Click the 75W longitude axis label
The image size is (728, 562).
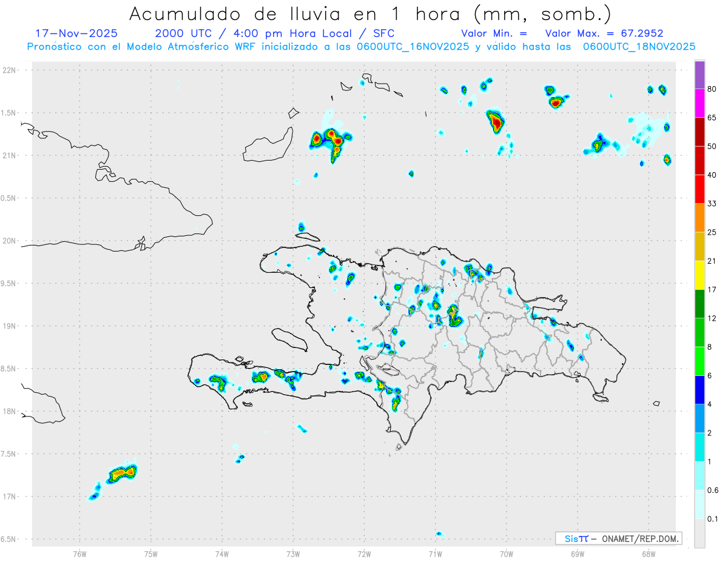pos(150,554)
